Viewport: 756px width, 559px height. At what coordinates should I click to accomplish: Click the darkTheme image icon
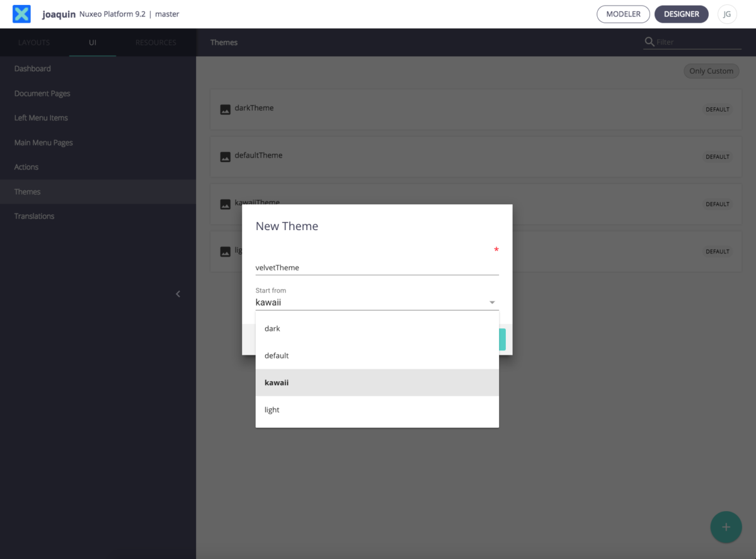(226, 108)
